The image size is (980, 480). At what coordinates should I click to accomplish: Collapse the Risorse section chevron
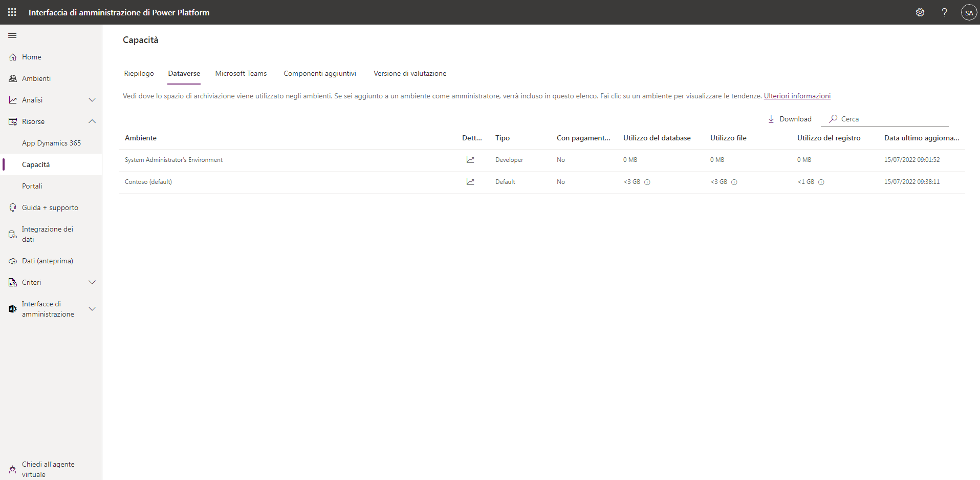(92, 121)
